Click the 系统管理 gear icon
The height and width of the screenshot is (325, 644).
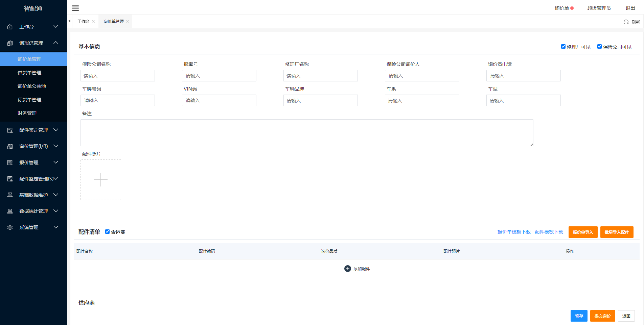(x=10, y=227)
